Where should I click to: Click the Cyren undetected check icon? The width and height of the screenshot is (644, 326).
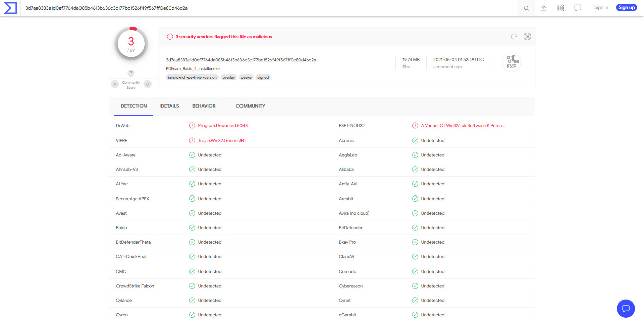pos(192,315)
